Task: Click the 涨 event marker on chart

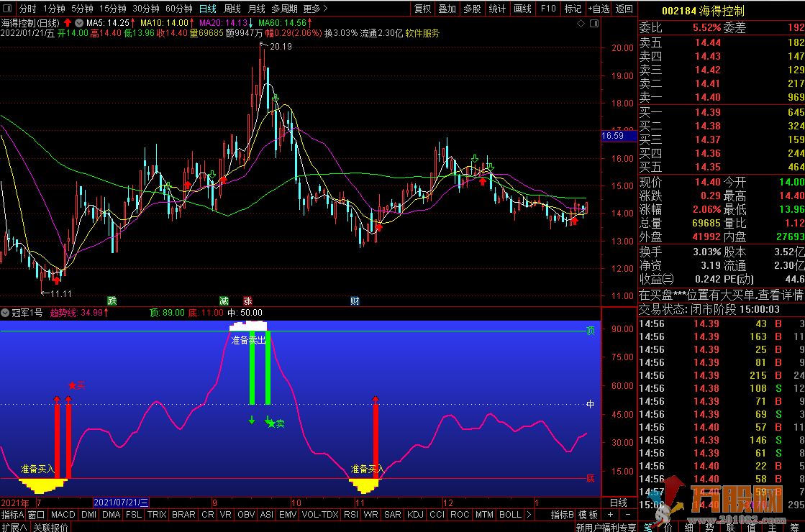Action: 248,301
